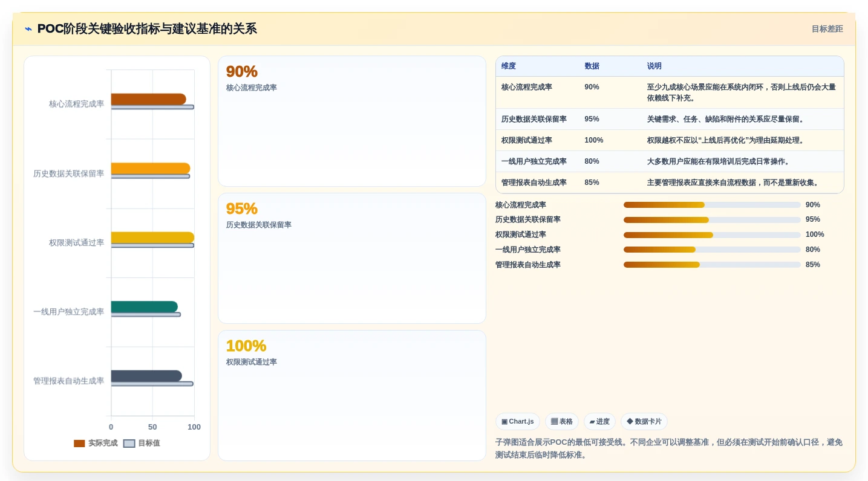Toggle the 实际完成 legend swatch
This screenshot has width=868, height=481.
[x=79, y=443]
